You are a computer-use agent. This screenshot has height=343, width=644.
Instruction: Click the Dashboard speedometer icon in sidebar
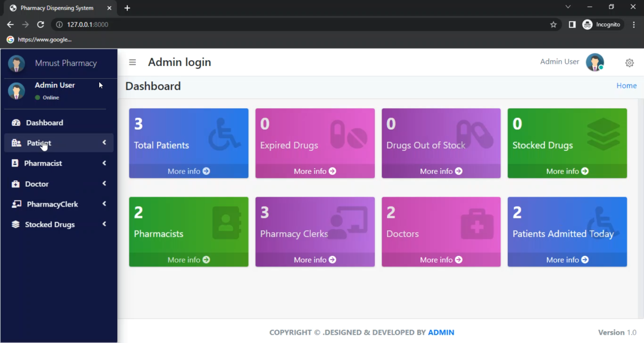[16, 123]
